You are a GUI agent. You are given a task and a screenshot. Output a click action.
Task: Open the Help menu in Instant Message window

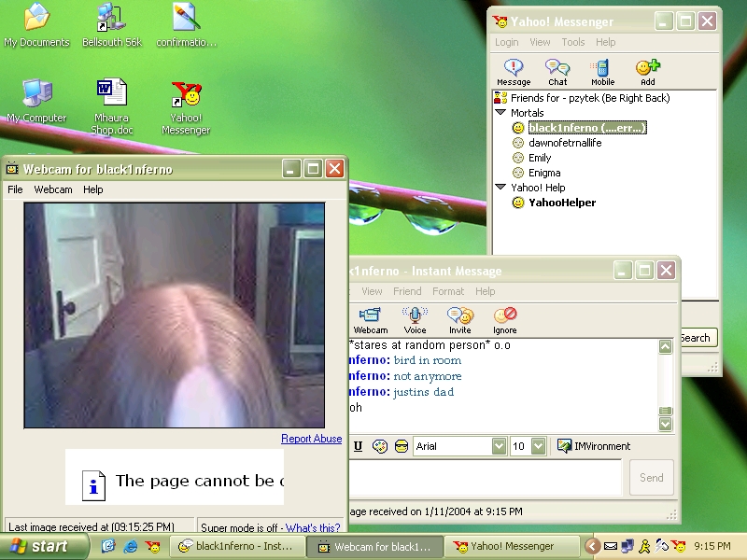(485, 291)
